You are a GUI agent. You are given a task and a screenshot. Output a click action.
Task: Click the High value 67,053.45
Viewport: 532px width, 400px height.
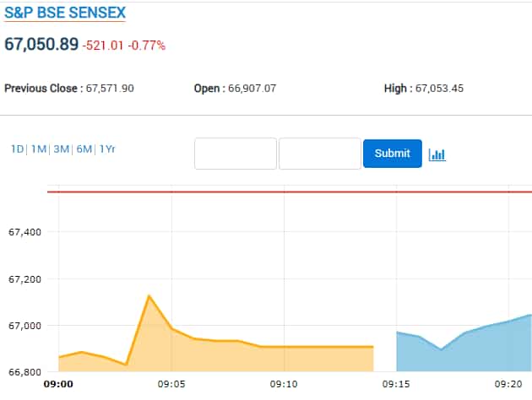(x=439, y=89)
